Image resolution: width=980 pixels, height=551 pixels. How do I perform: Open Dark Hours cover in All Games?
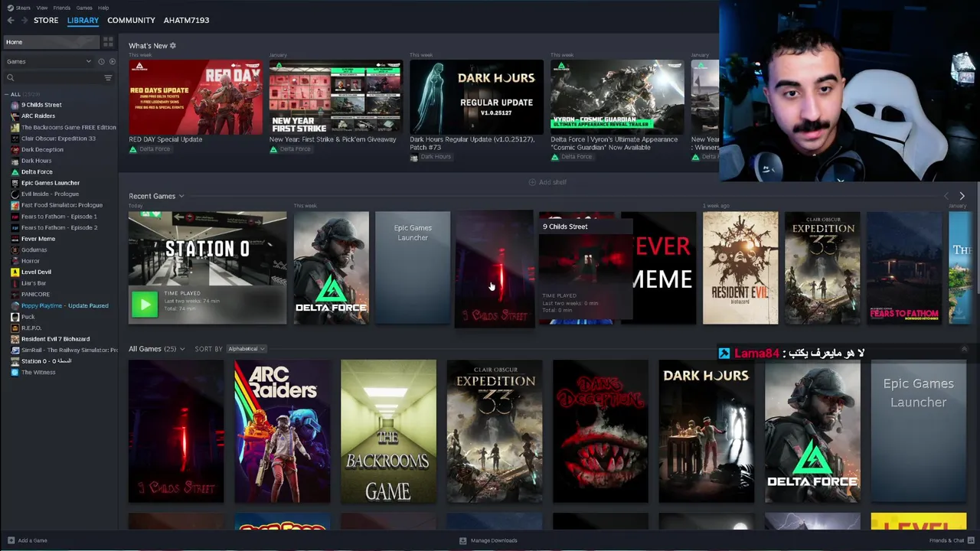pyautogui.click(x=706, y=432)
